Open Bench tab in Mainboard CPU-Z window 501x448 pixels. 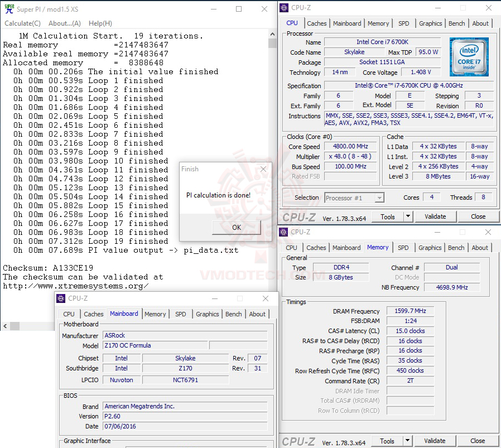pyautogui.click(x=234, y=315)
